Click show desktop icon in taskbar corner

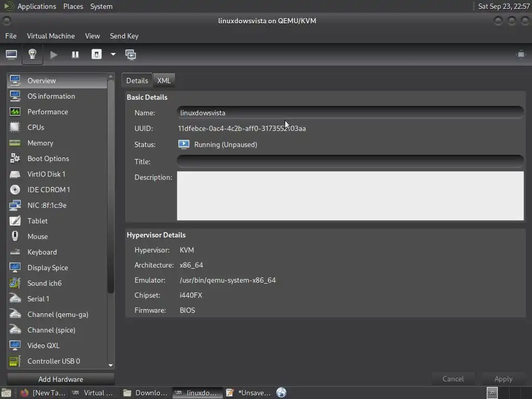pos(6,393)
